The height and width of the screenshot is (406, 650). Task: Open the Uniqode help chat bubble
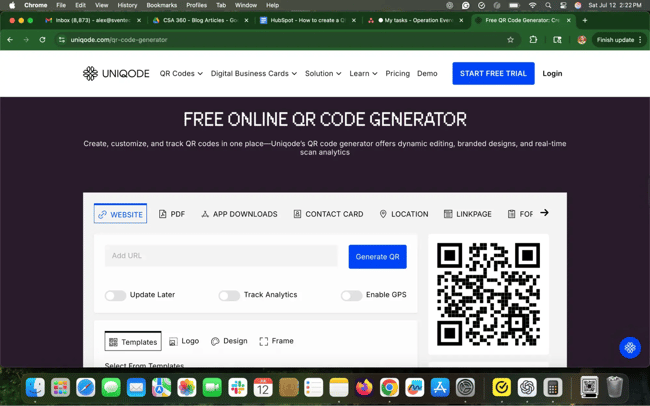(630, 347)
